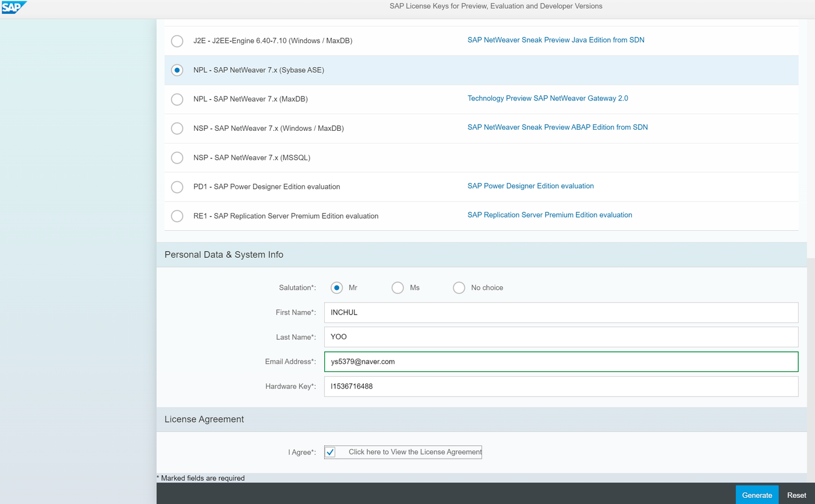Choose NPL - SAP NetWeaver 7.x (MaxDB) option
Screen dimensions: 815x504
pyautogui.click(x=177, y=99)
